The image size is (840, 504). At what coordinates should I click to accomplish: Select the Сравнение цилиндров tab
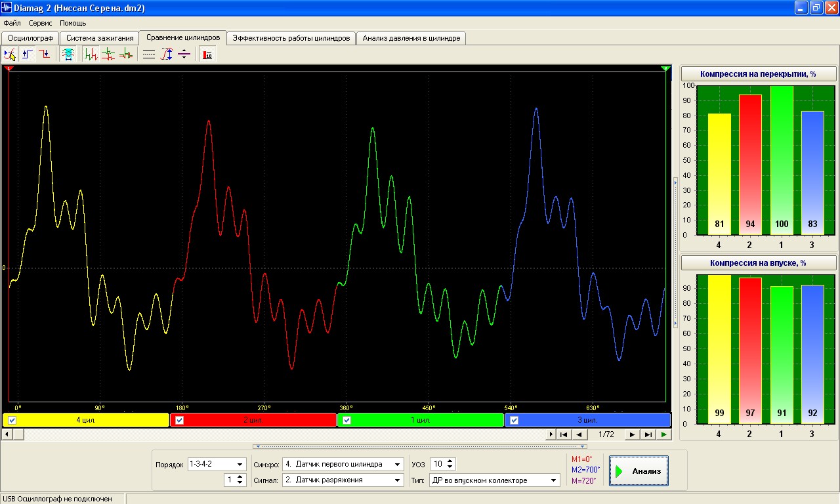(183, 37)
